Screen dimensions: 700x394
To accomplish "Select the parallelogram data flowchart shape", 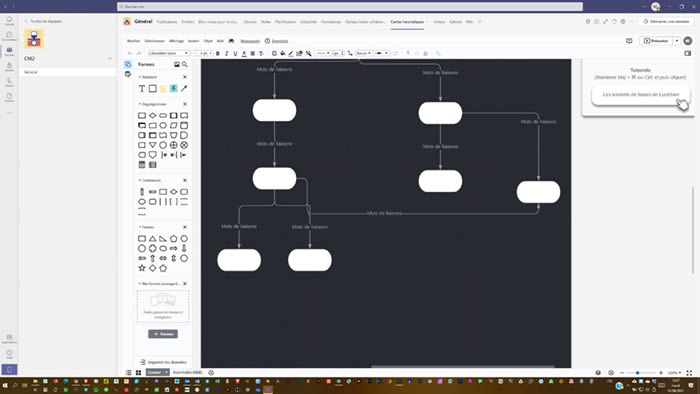I will point(174,125).
